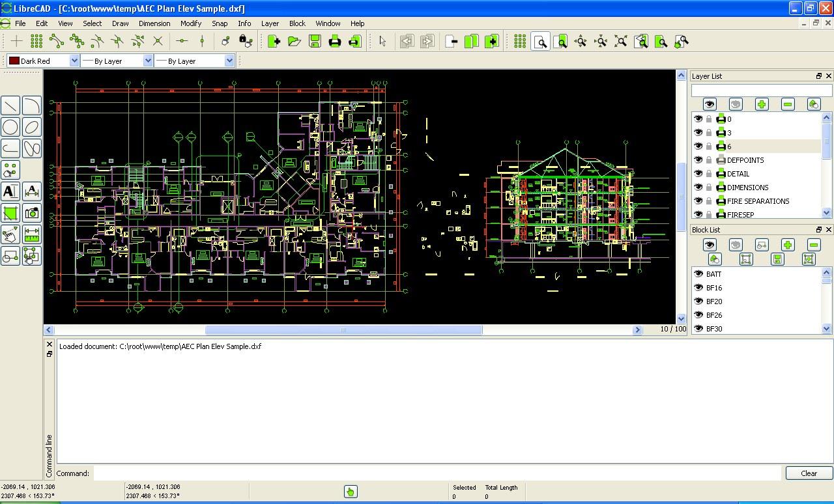The width and height of the screenshot is (834, 504).
Task: Unlock the DEFPOINTS layer
Action: click(x=710, y=160)
